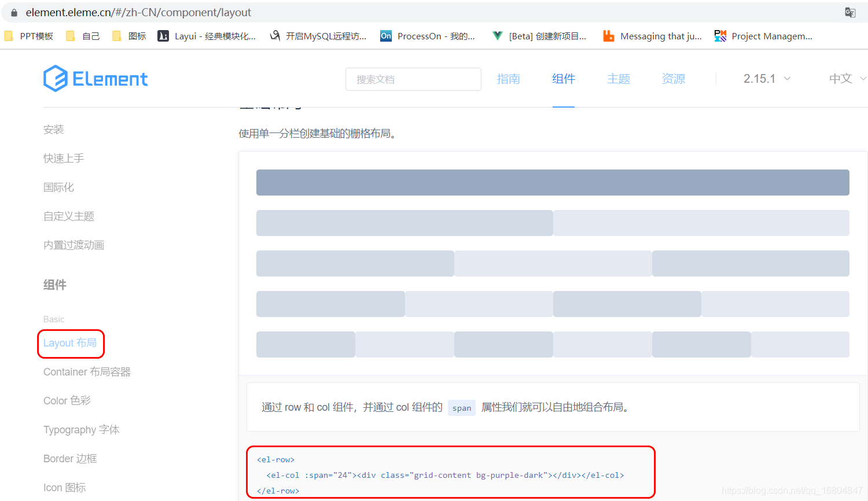The width and height of the screenshot is (868, 501).
Task: Select Border 边框 in the sidebar
Action: 70,459
